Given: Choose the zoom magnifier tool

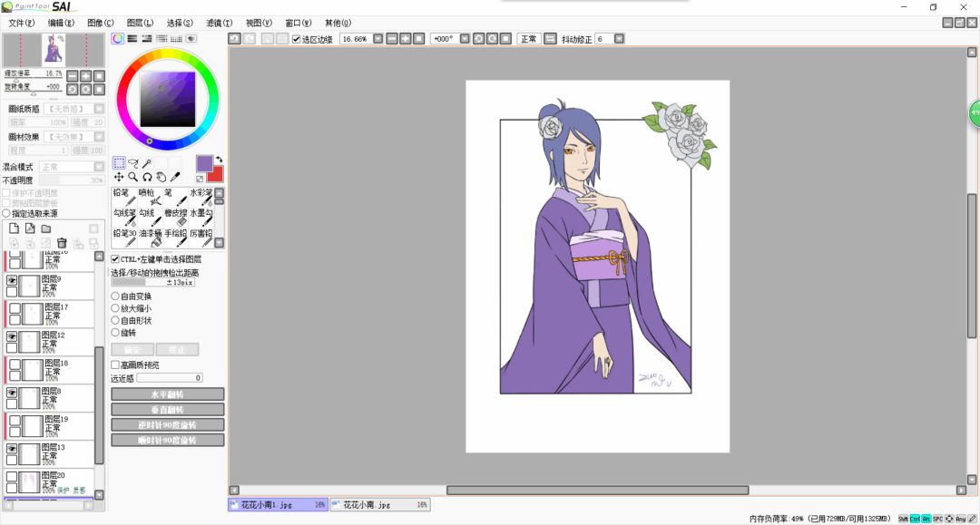Looking at the screenshot, I should [x=132, y=177].
